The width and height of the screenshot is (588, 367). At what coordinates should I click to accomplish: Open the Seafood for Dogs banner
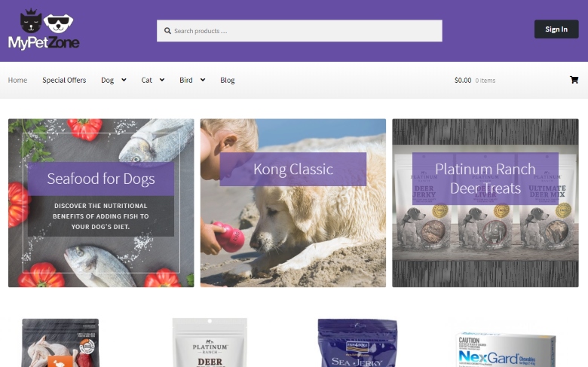tap(101, 203)
